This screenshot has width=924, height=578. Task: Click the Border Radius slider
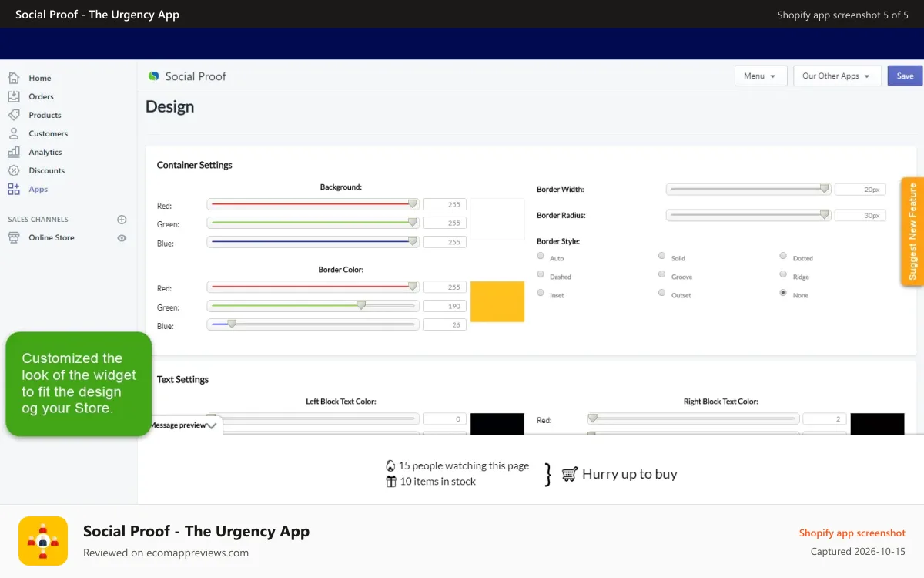pos(748,215)
